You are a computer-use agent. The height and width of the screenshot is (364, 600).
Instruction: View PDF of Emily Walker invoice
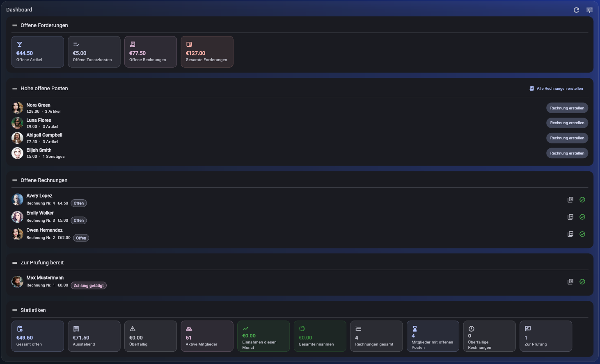pos(570,217)
